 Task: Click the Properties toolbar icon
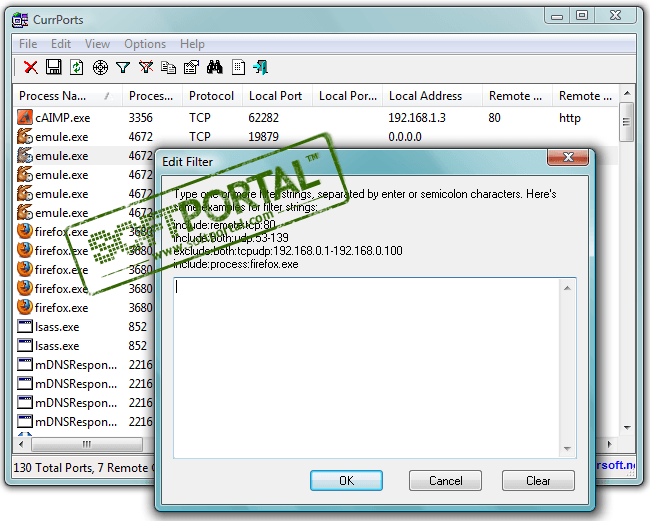coord(192,67)
